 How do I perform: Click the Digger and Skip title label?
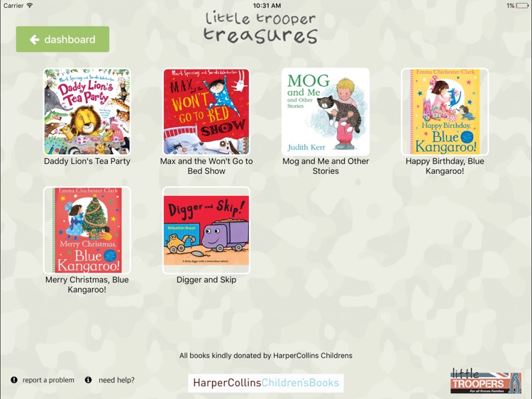[x=206, y=280]
